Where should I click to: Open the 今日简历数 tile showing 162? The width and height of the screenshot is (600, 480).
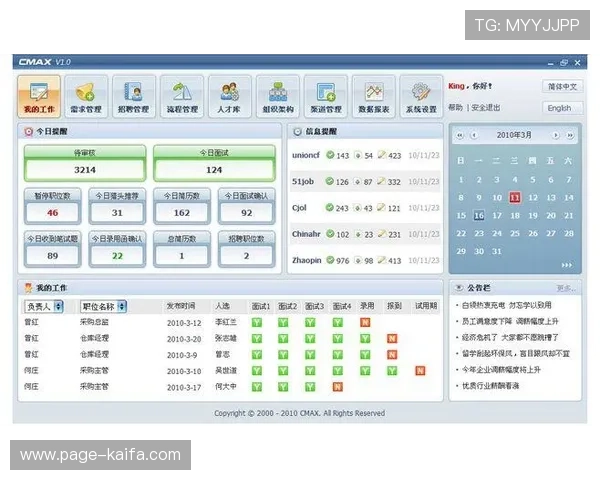coord(182,206)
